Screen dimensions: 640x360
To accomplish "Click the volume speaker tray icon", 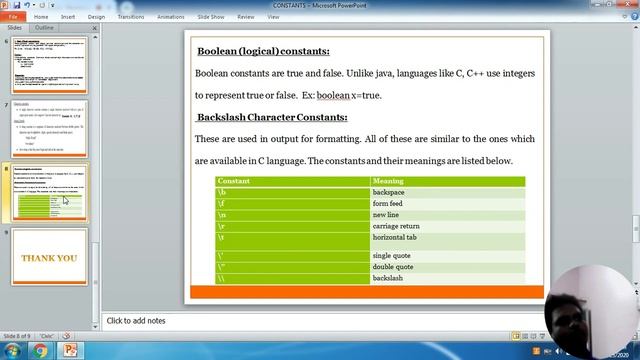I will tap(558, 351).
